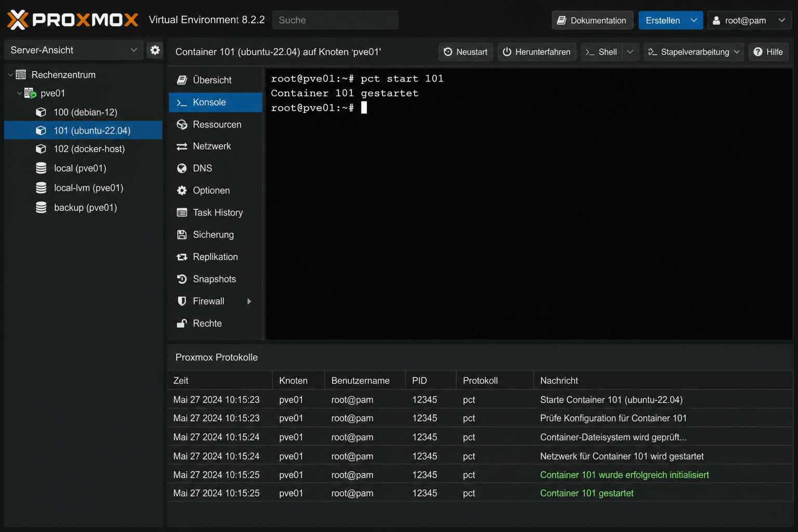Open the root@pam user menu arrow
This screenshot has height=532, width=798.
click(782, 20)
